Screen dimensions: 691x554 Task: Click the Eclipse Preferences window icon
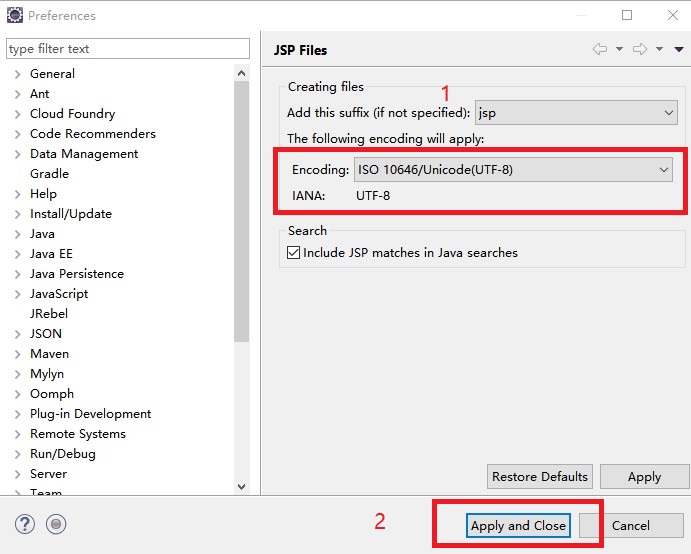point(15,15)
